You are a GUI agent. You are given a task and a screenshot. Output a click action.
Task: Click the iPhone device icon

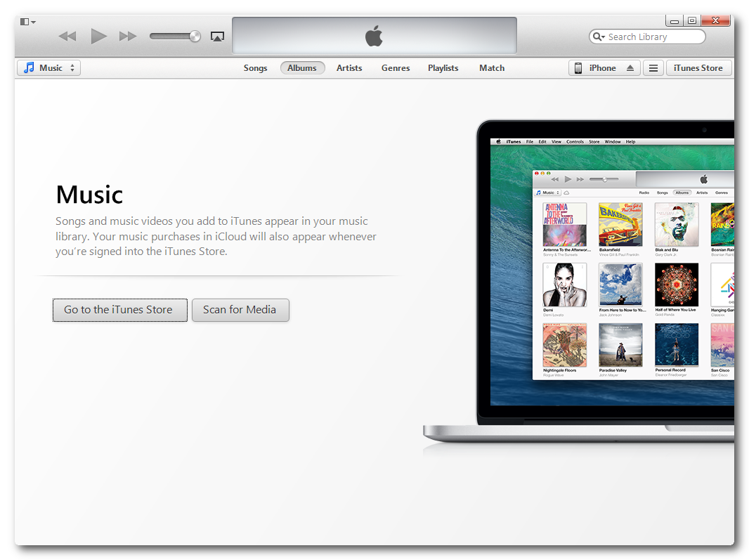578,68
